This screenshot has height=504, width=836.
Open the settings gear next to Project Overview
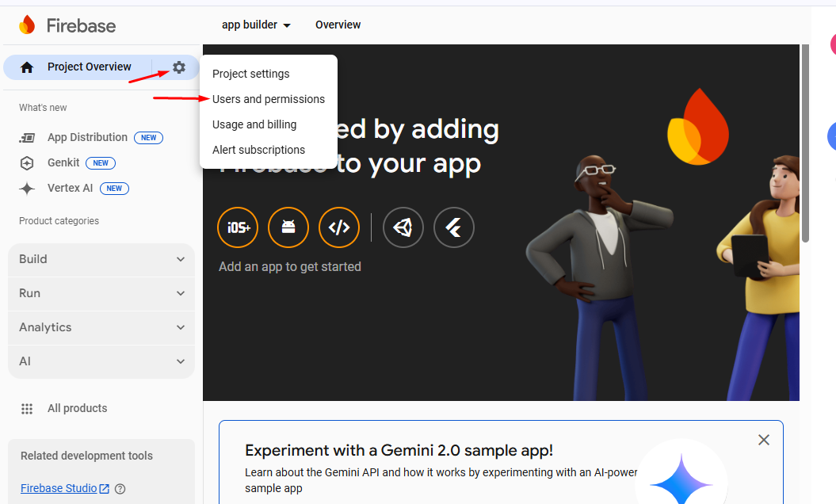coord(178,67)
